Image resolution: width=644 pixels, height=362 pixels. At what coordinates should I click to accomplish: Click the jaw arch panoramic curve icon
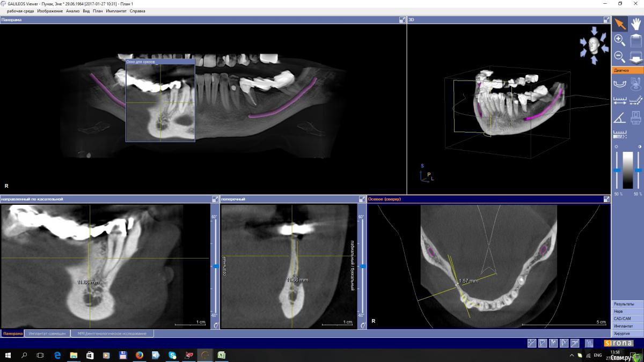pos(619,83)
